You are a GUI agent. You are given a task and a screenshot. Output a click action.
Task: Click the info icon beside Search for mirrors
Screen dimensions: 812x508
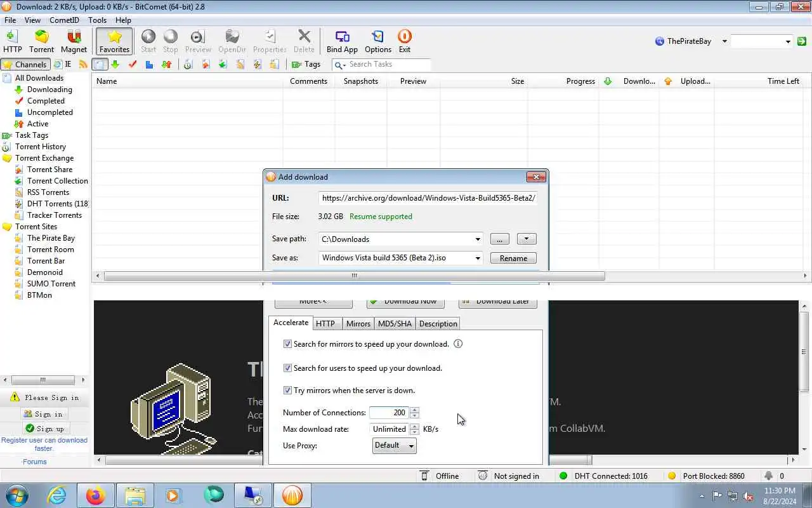pyautogui.click(x=458, y=344)
